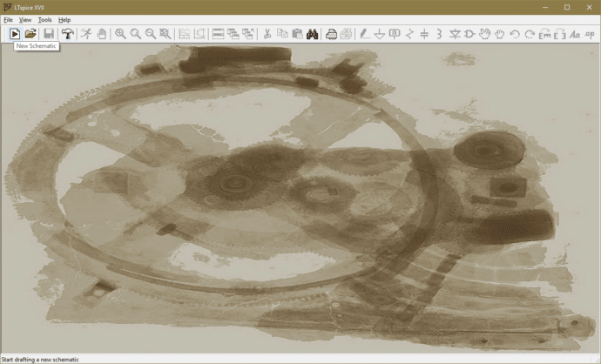Select the Draw Wire pencil tool
601x364 pixels.
pos(364,34)
